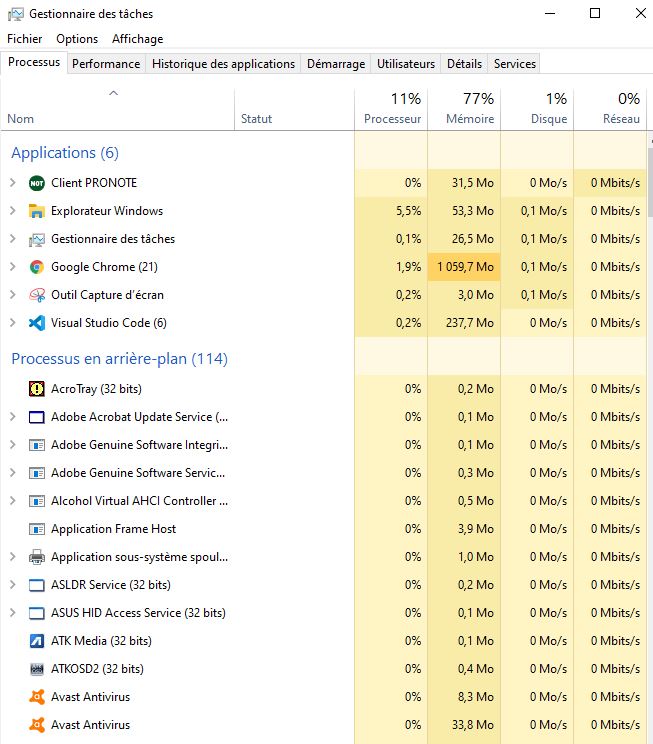Viewport: 653px width, 744px height.
Task: Click the Client PRONOTE app icon
Action: (x=37, y=183)
